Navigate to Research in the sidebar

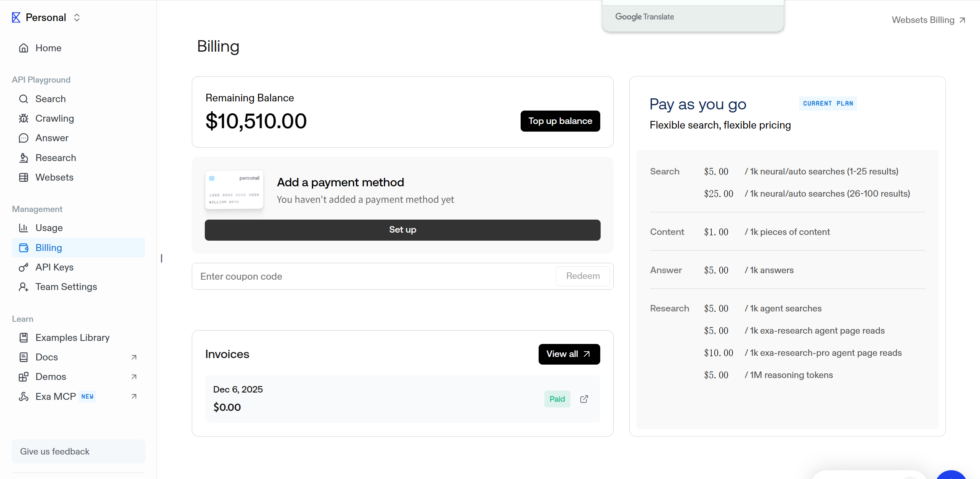click(78, 158)
